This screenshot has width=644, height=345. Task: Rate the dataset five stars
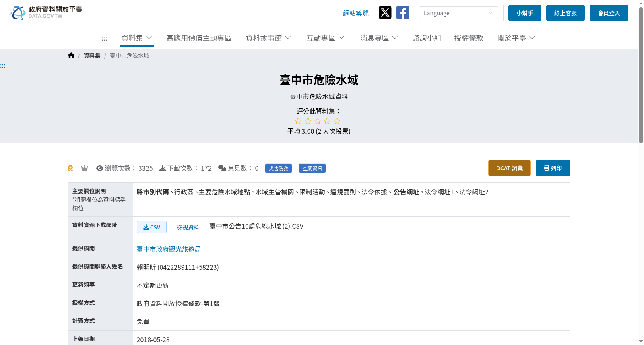pos(337,121)
